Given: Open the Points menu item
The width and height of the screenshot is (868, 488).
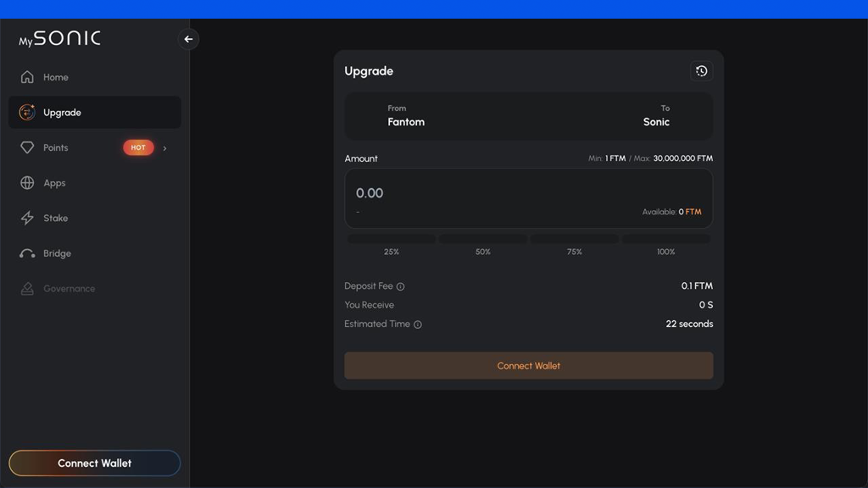Looking at the screenshot, I should pyautogui.click(x=95, y=147).
